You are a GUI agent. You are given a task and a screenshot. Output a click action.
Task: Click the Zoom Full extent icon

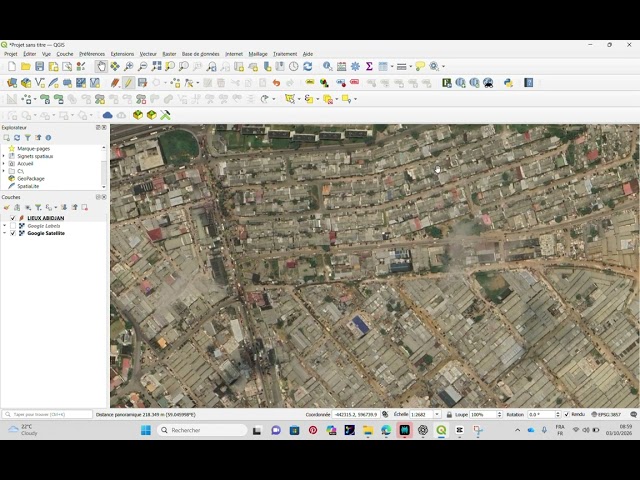click(x=156, y=66)
